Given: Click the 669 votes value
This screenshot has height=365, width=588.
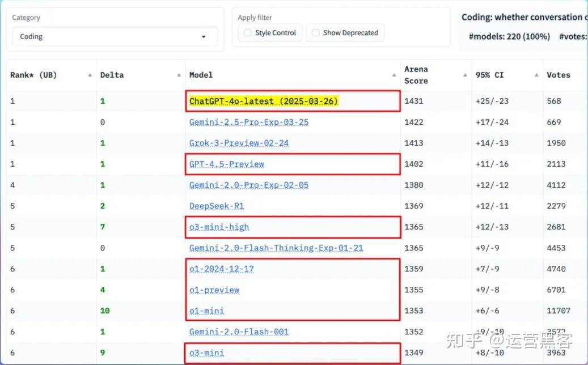Looking at the screenshot, I should click(x=554, y=122).
